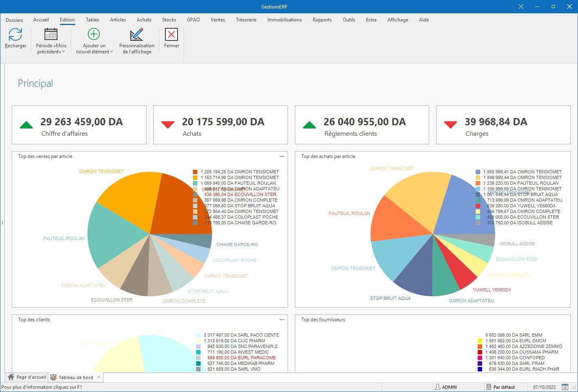Viewport: 578px width, 392px height.
Task: Open the Rapports menu
Action: 322,20
